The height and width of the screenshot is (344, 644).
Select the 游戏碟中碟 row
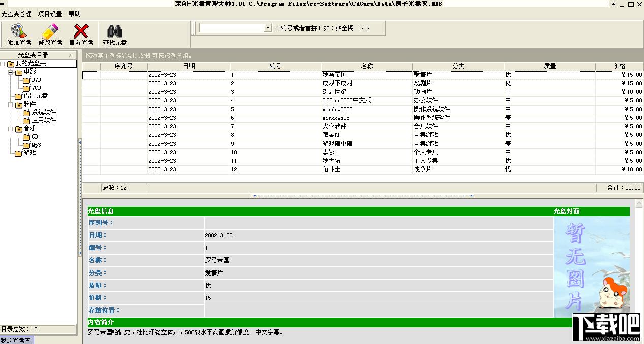click(x=363, y=144)
